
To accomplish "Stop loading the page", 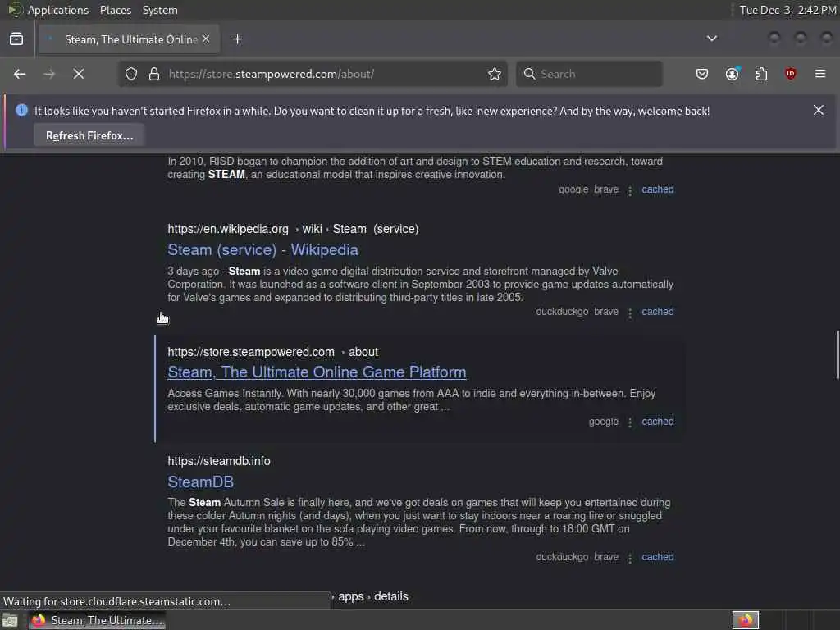I will (79, 74).
